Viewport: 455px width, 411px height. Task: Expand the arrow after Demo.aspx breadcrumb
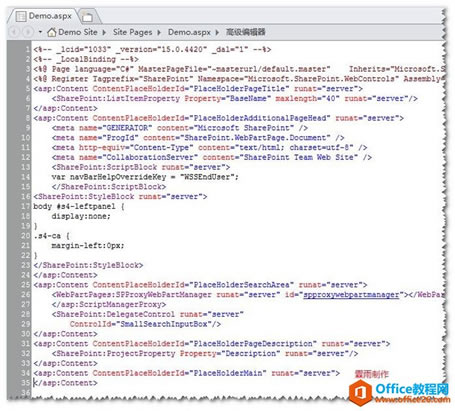217,32
